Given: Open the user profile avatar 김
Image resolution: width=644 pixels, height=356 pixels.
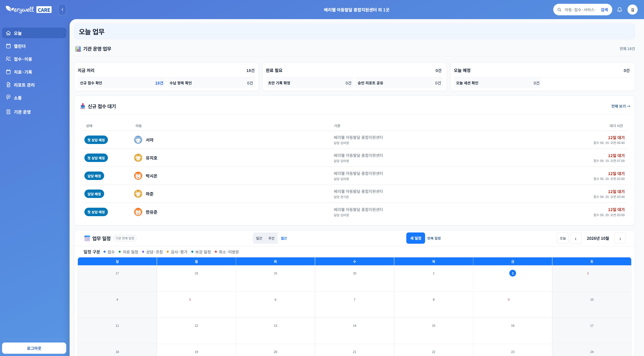Looking at the screenshot, I should [x=632, y=10].
